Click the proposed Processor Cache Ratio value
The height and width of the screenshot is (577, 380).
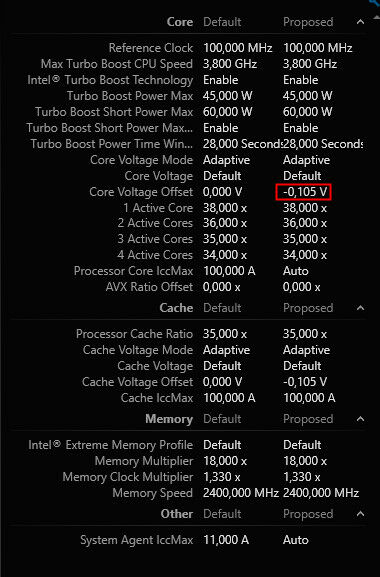pos(305,334)
